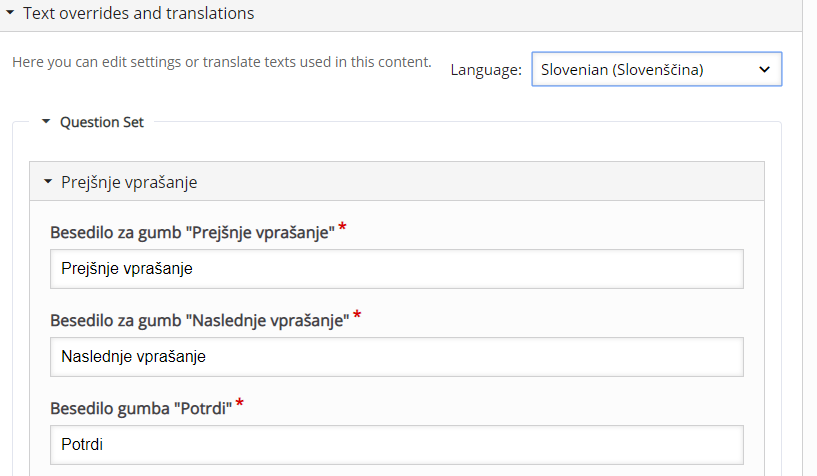Click red asterisk beside "Naslednje vprašanje" label
Image resolution: width=817 pixels, height=476 pixels.
click(357, 315)
